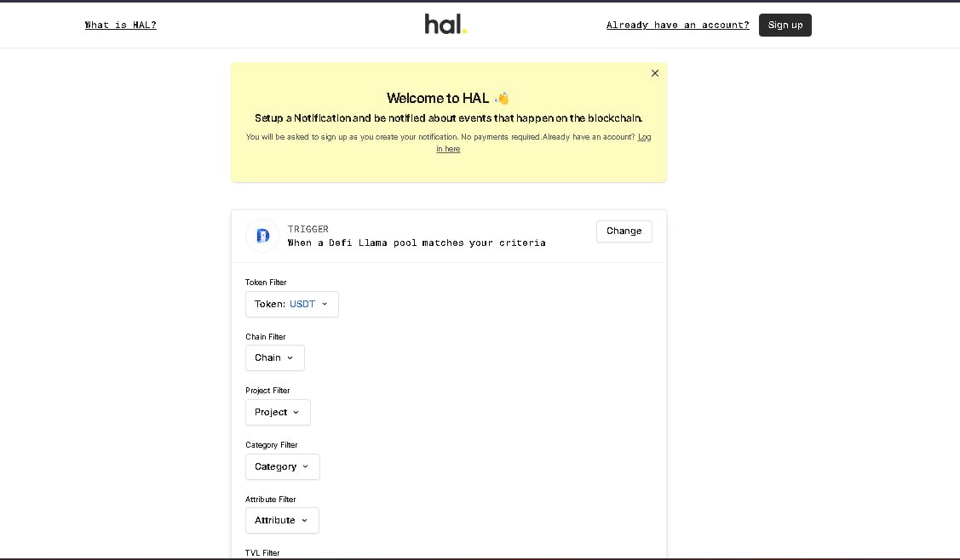Click the TRIGGER label text

[308, 229]
